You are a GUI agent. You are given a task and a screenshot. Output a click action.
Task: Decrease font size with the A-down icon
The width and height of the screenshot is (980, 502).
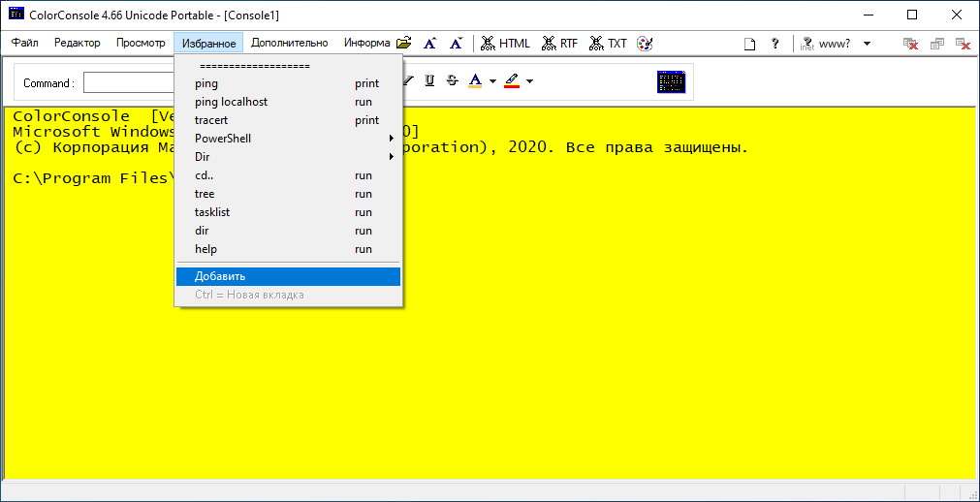point(456,44)
